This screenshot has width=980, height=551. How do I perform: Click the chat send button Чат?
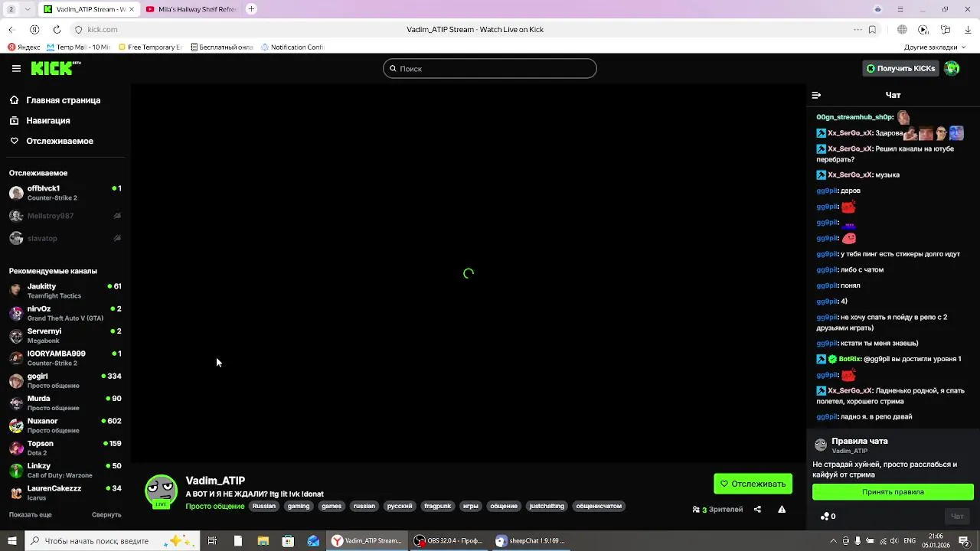pyautogui.click(x=957, y=517)
